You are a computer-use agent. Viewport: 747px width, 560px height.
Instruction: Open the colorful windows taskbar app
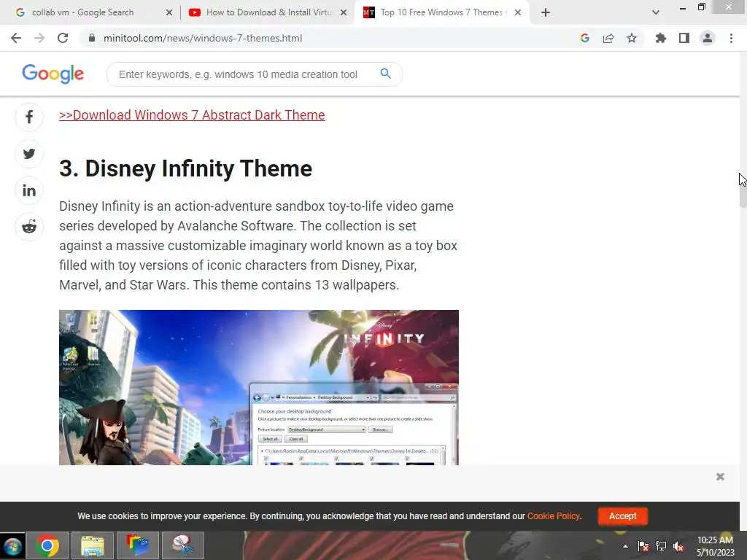click(x=138, y=545)
